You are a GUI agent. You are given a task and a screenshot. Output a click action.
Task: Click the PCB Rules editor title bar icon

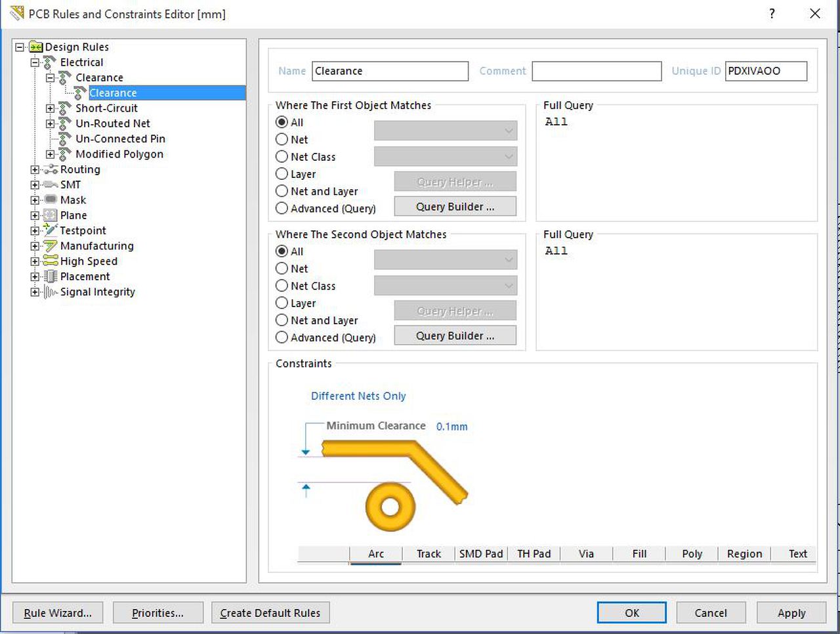(17, 13)
